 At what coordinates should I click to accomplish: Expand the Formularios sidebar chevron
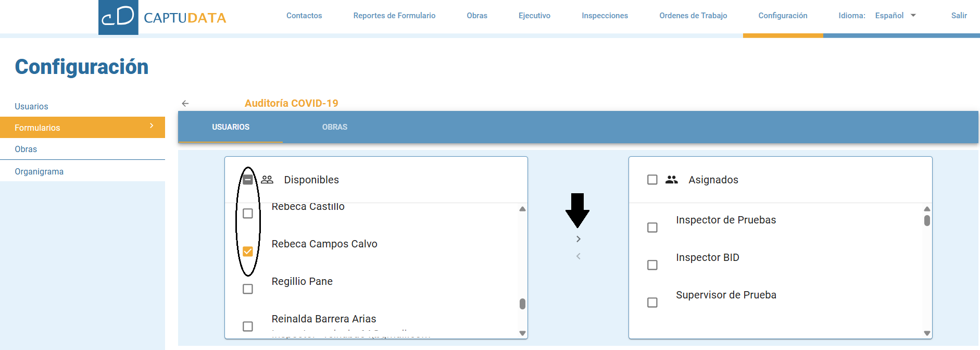[152, 126]
